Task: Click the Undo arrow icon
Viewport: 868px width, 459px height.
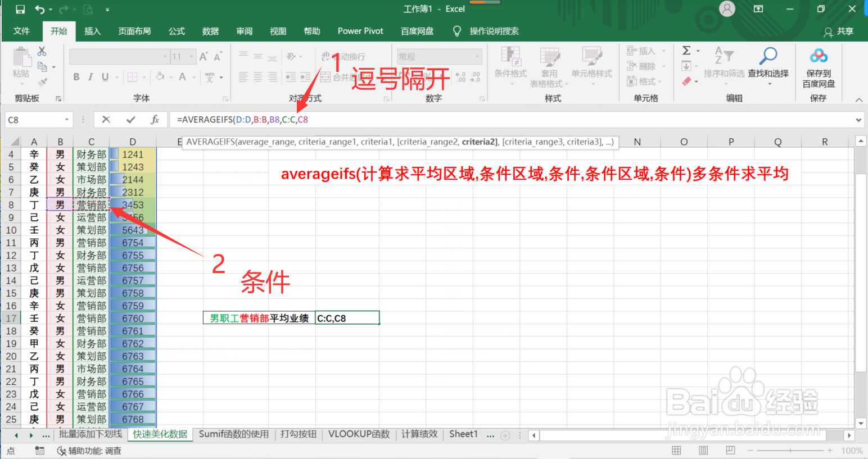Action: pyautogui.click(x=39, y=9)
